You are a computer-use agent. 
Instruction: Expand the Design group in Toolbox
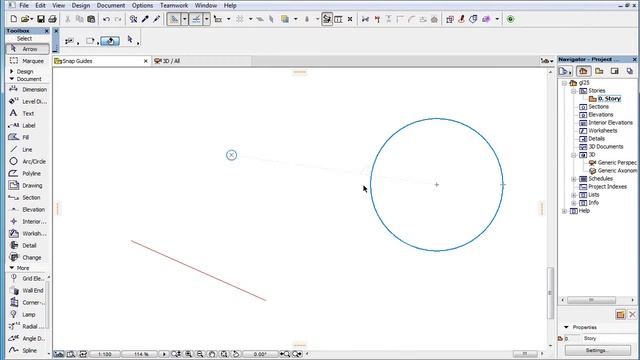point(11,71)
